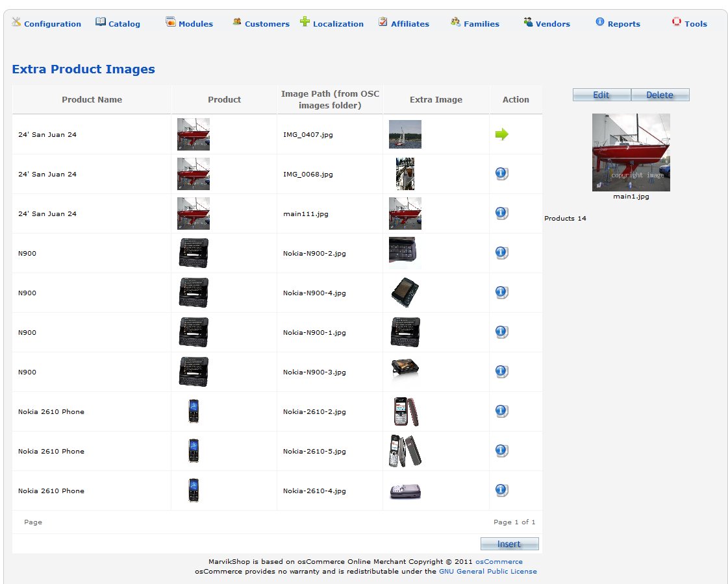Image resolution: width=728 pixels, height=584 pixels.
Task: Click the Affiliates checklist icon
Action: [383, 21]
